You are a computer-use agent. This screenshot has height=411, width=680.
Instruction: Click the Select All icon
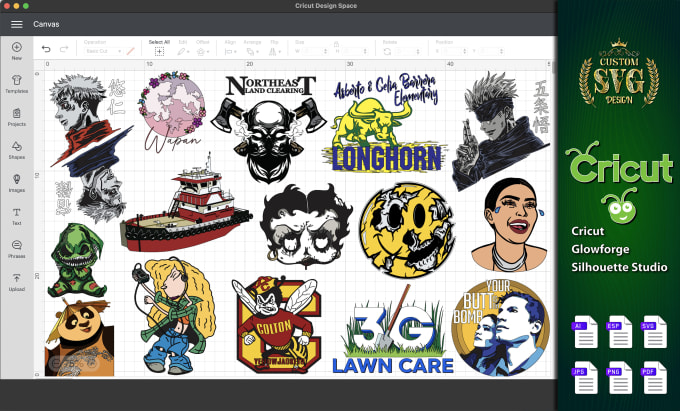pyautogui.click(x=159, y=52)
